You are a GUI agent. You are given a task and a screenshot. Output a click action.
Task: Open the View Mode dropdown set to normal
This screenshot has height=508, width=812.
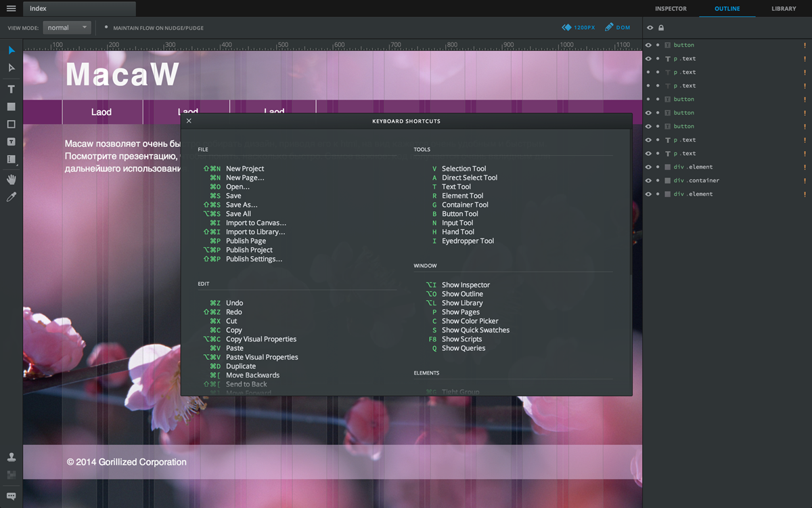67,28
